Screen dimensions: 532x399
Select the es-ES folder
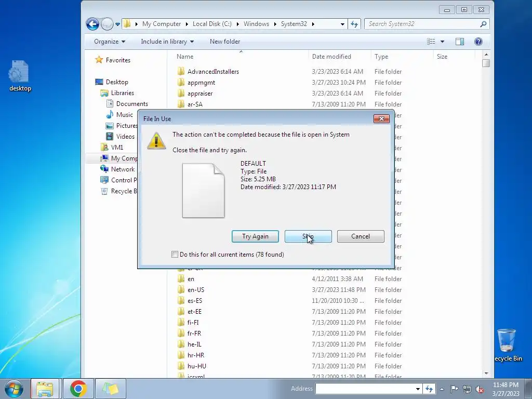coord(190,301)
